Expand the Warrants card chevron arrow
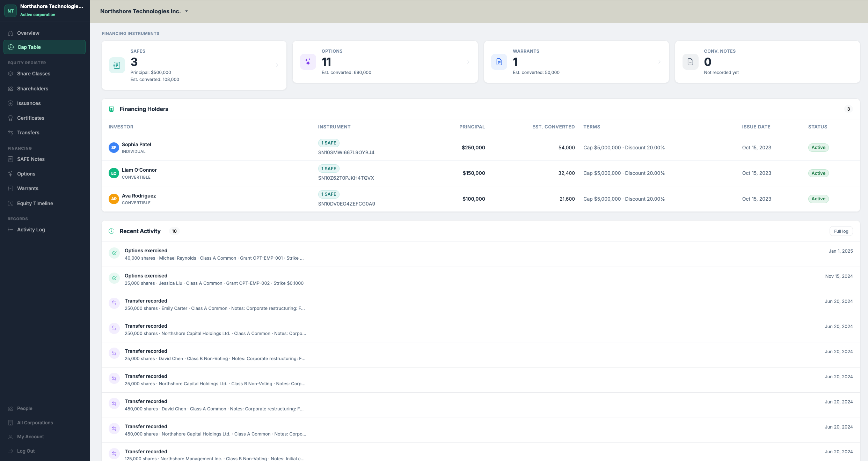 coord(659,62)
